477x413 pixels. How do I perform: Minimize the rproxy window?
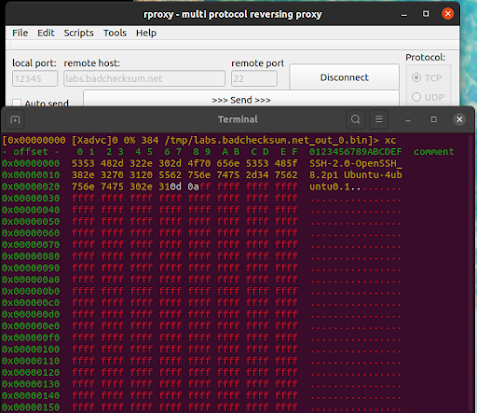click(404, 14)
